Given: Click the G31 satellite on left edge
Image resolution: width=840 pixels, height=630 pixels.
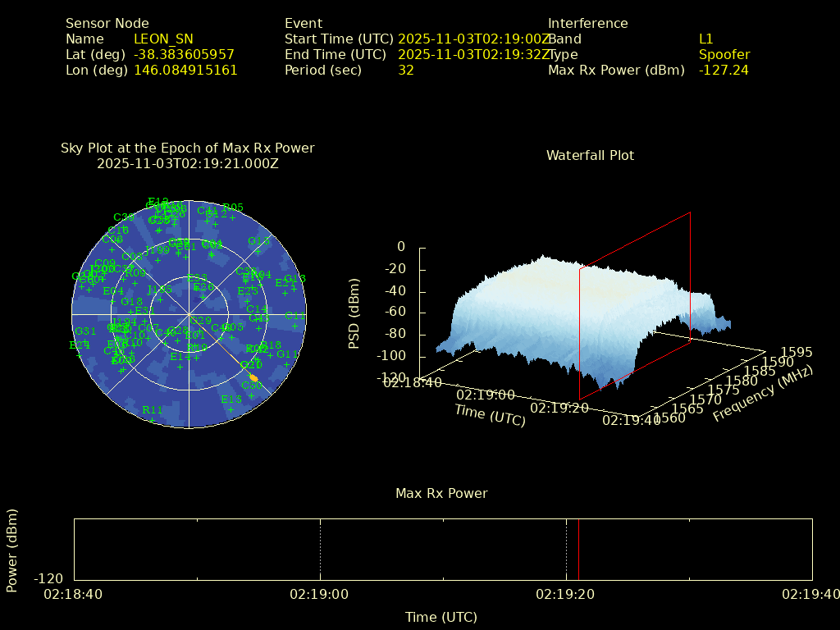Looking at the screenshot, I should [85, 331].
